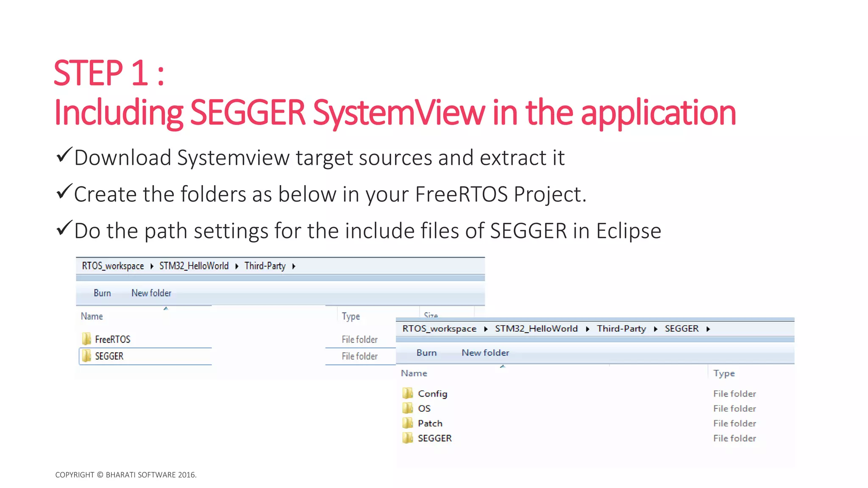868x488 pixels.
Task: Expand arrow after Third-Party in left window breadcrumb
Action: click(294, 266)
